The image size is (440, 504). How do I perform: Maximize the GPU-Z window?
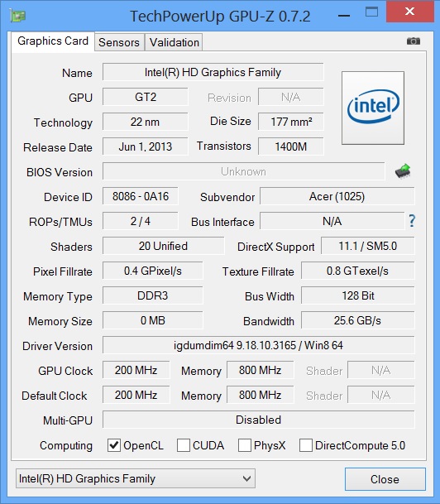[x=371, y=12]
